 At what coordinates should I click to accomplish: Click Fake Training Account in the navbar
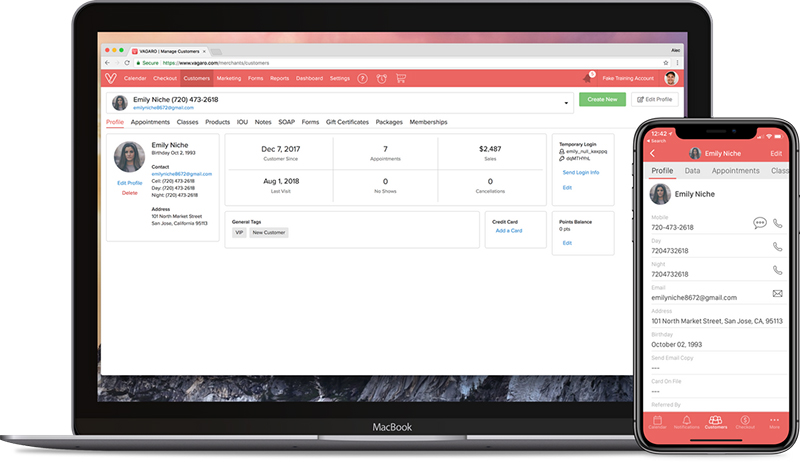(x=628, y=79)
